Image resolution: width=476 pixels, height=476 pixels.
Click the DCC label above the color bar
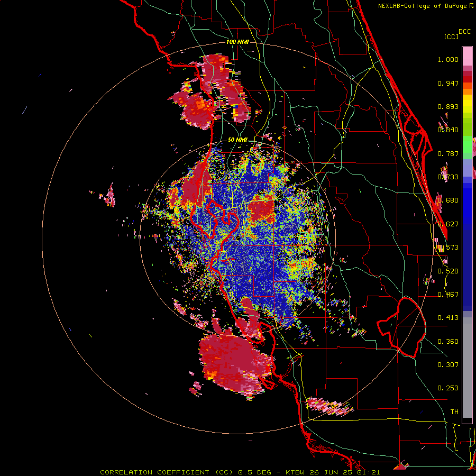pyautogui.click(x=464, y=32)
